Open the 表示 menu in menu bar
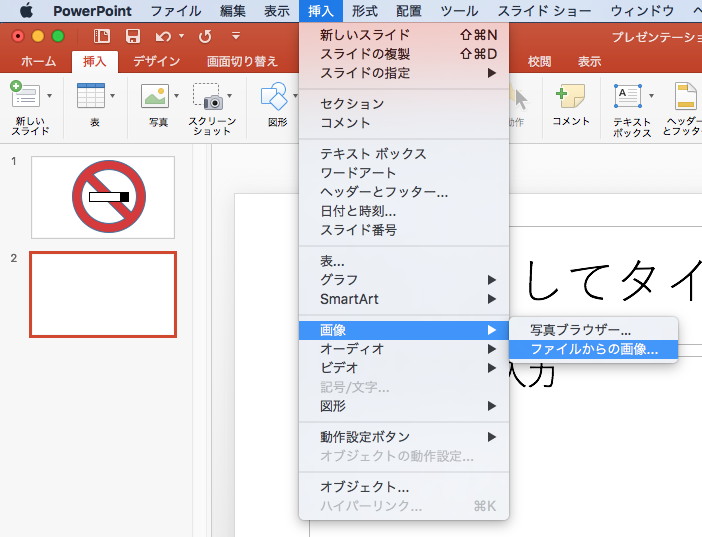 tap(276, 11)
